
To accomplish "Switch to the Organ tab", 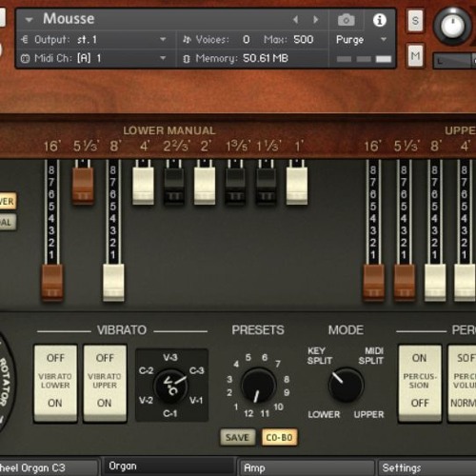I will (x=169, y=466).
